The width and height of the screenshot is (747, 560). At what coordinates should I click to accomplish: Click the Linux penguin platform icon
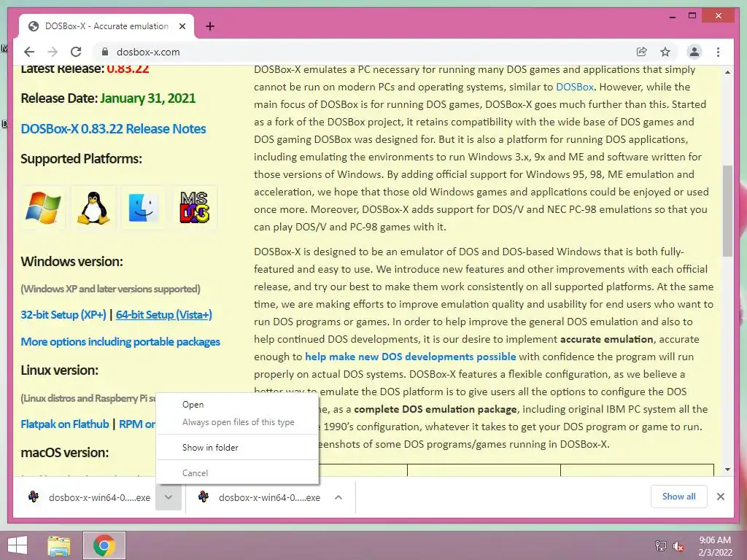93,208
